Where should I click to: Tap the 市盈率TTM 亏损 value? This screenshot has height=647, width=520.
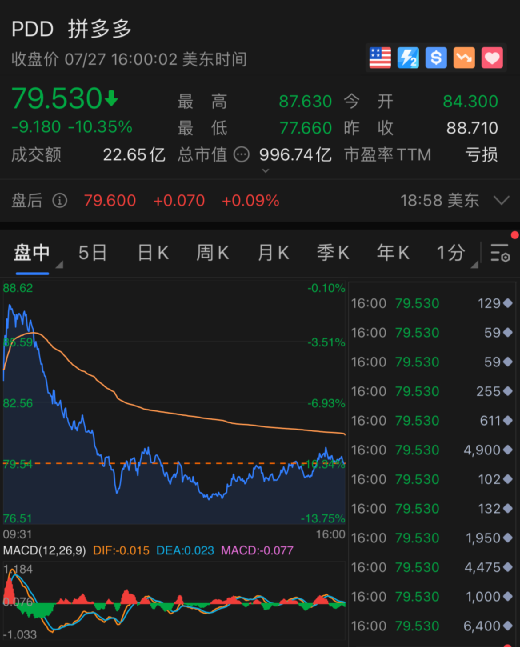[x=482, y=155]
